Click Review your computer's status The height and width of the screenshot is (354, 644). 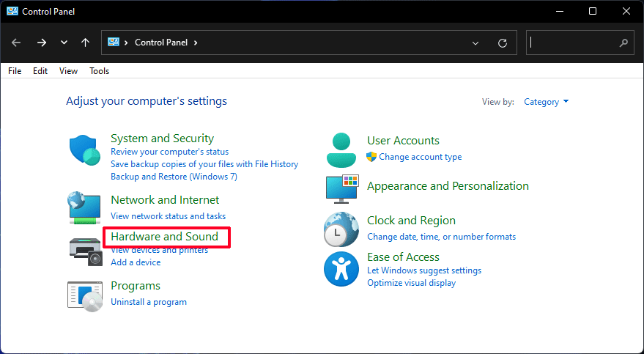(x=170, y=152)
